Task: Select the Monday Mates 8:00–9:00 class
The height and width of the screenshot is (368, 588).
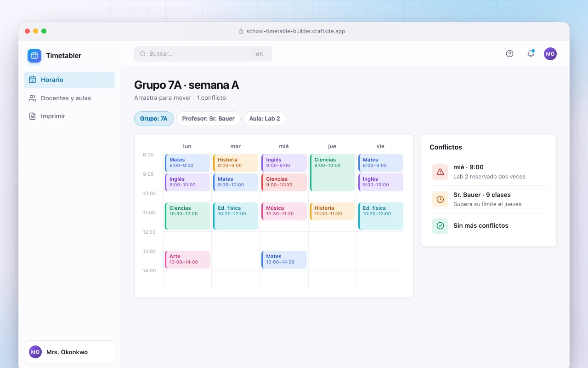Action: pos(187,163)
